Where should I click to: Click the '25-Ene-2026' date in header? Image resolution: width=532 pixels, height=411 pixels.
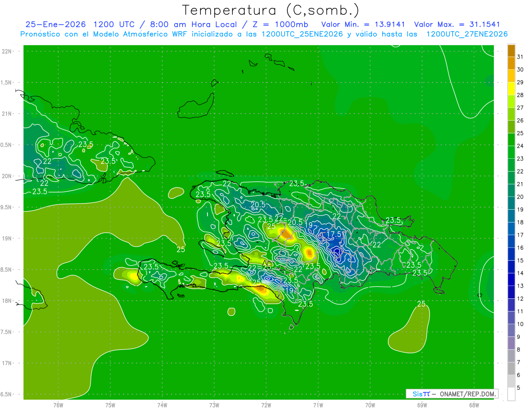[x=56, y=24]
